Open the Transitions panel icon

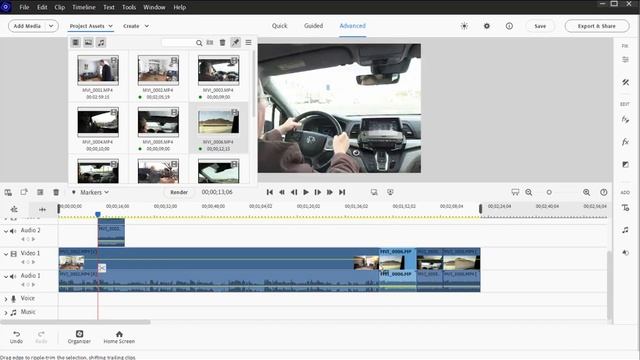[625, 164]
